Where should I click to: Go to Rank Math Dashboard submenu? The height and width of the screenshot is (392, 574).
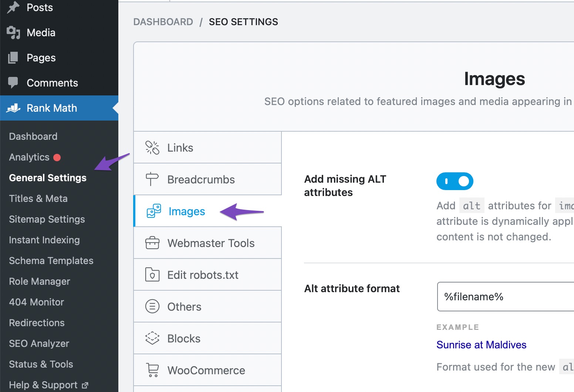pyautogui.click(x=33, y=136)
